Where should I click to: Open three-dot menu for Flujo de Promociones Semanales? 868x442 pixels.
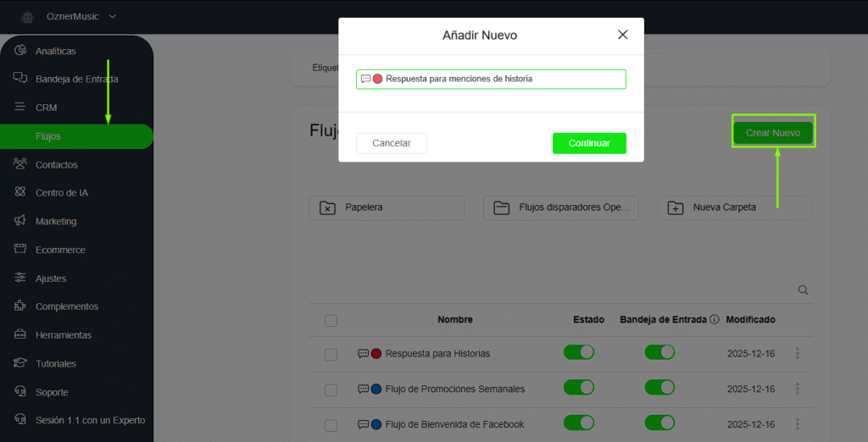(x=797, y=389)
